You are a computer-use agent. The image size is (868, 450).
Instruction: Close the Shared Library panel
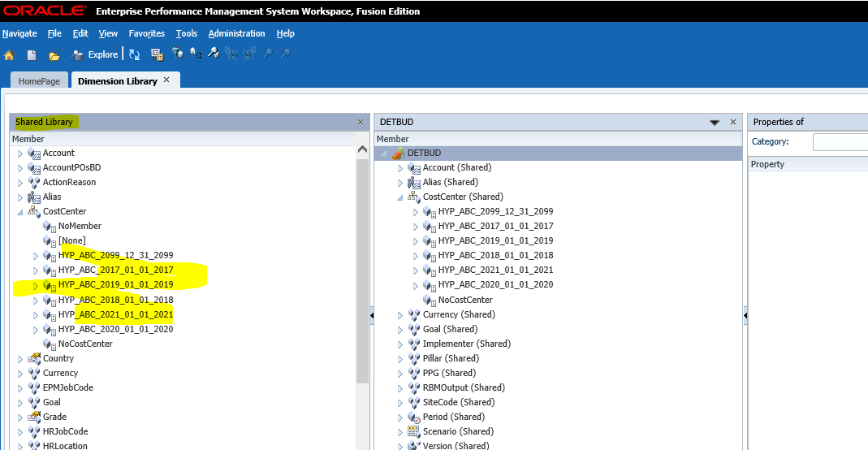[361, 122]
